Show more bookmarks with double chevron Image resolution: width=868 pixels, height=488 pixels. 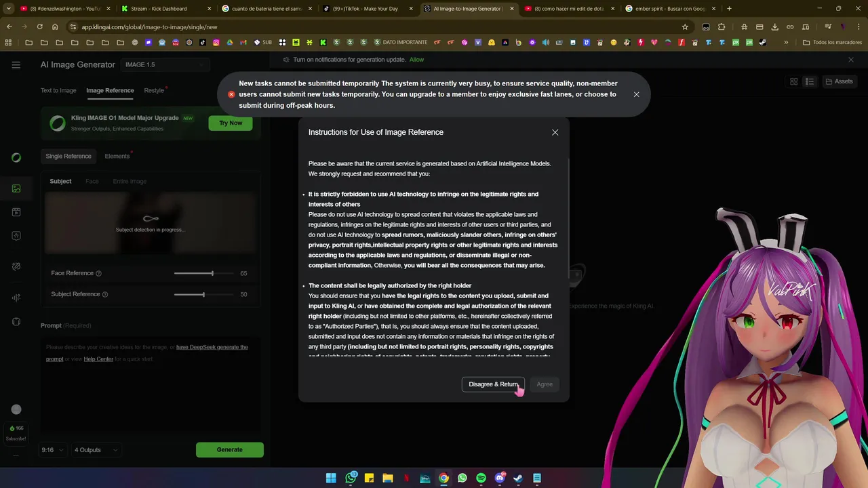tap(786, 42)
